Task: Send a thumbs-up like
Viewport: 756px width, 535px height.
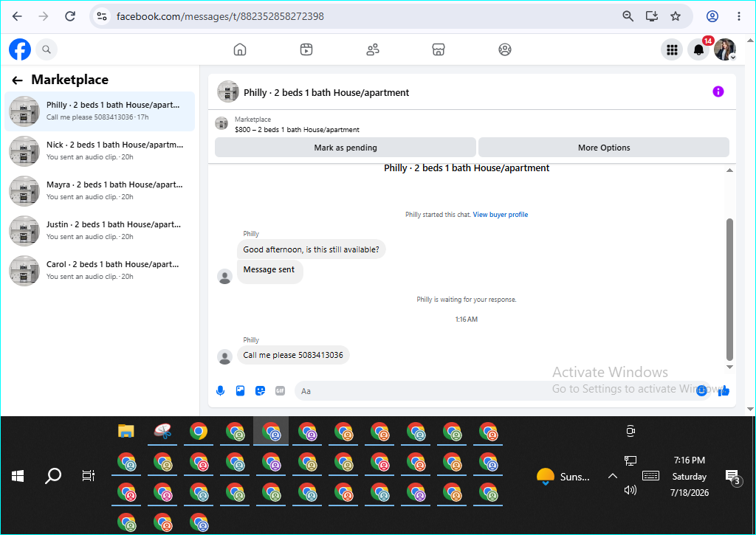Action: [x=724, y=391]
